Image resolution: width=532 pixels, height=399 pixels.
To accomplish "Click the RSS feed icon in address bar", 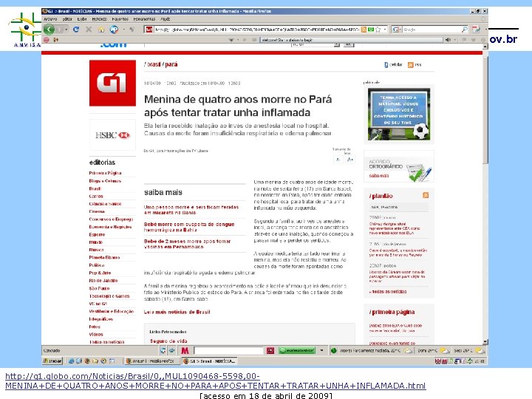I will pyautogui.click(x=364, y=30).
